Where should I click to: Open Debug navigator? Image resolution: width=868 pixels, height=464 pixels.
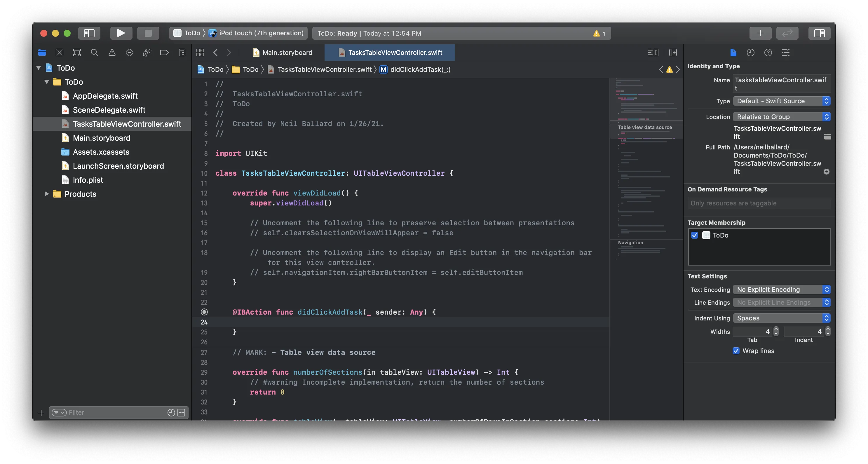pos(147,53)
